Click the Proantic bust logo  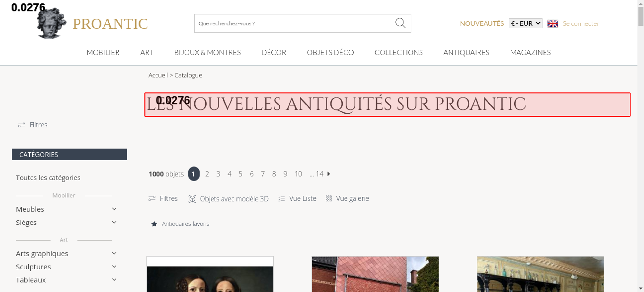[x=52, y=23]
